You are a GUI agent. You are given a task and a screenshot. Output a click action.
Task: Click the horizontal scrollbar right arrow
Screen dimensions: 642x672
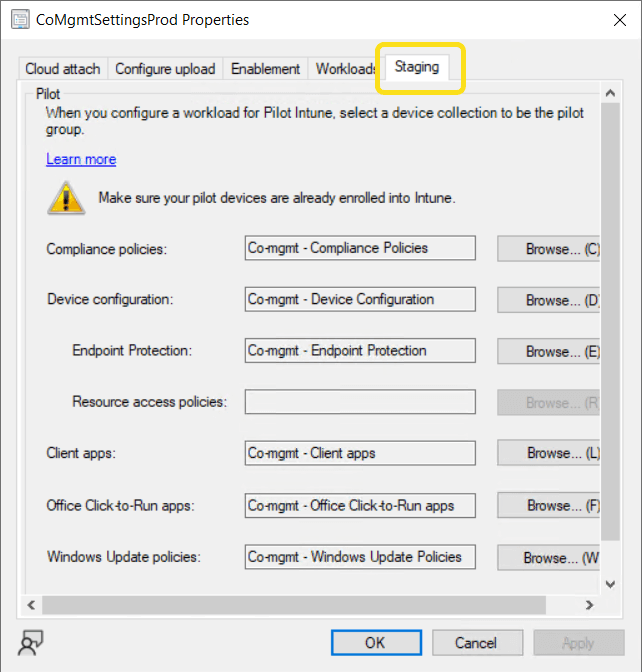click(x=590, y=605)
